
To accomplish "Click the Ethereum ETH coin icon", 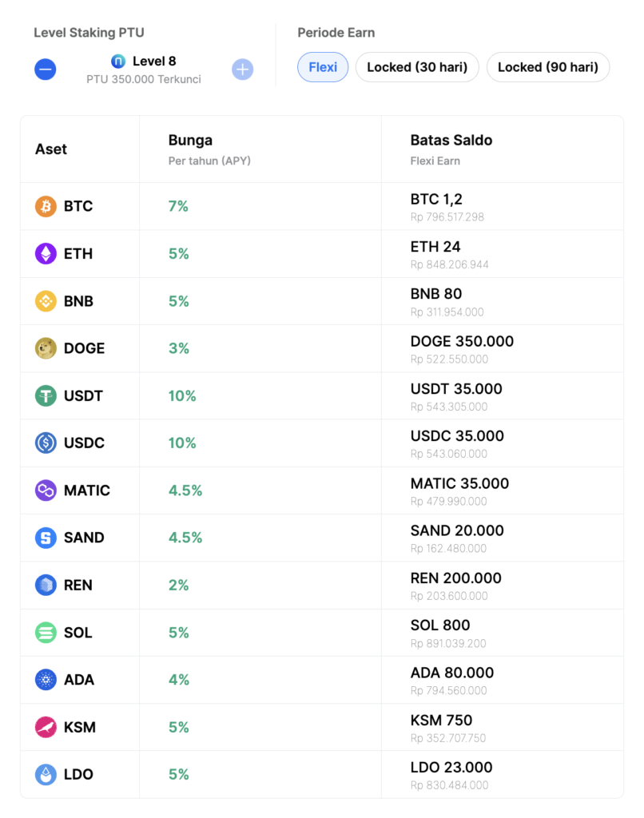I will 46,253.
